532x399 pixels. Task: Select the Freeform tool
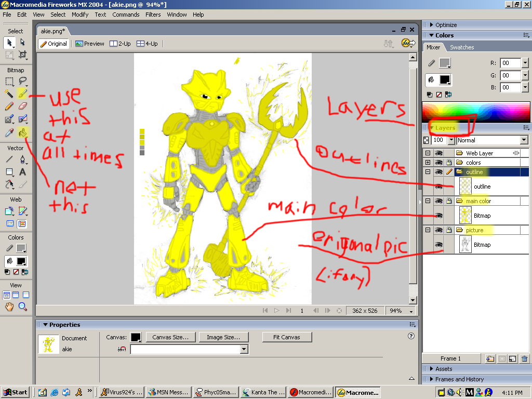tap(9, 184)
